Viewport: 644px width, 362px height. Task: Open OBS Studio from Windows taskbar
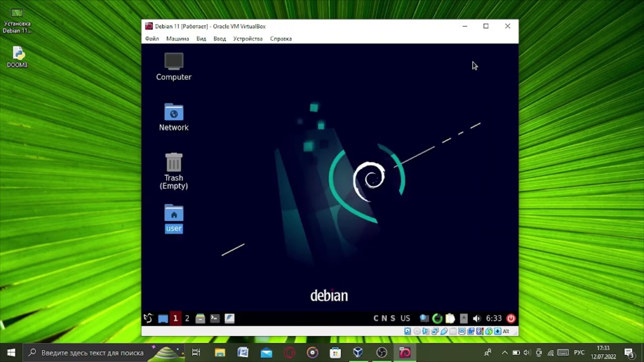(x=382, y=352)
